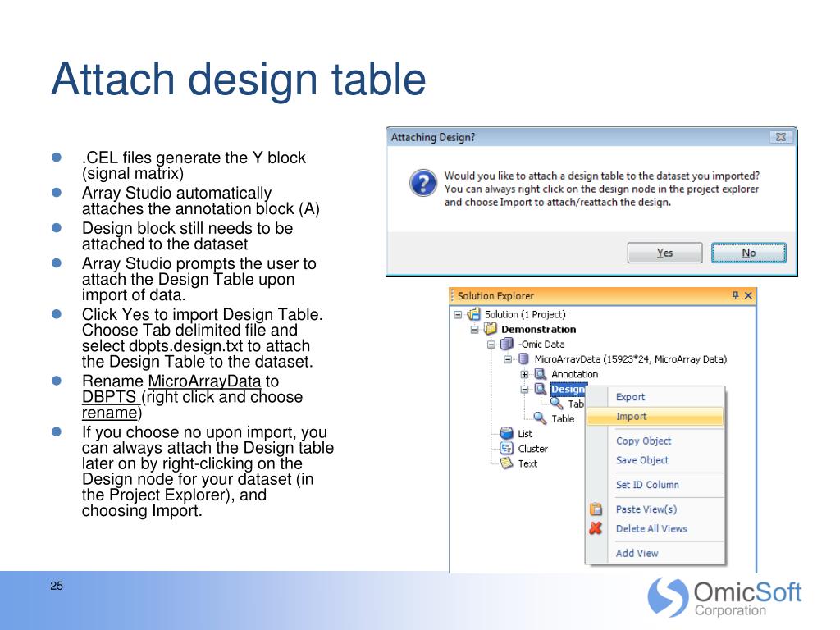Click the bullet starting Click Yes to import
The width and height of the screenshot is (840, 630).
click(203, 337)
